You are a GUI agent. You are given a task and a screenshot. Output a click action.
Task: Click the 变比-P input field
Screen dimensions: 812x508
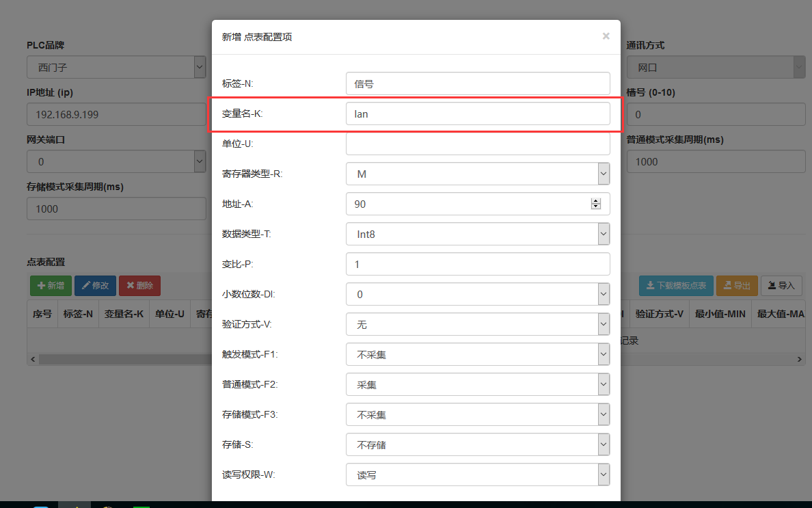477,265
